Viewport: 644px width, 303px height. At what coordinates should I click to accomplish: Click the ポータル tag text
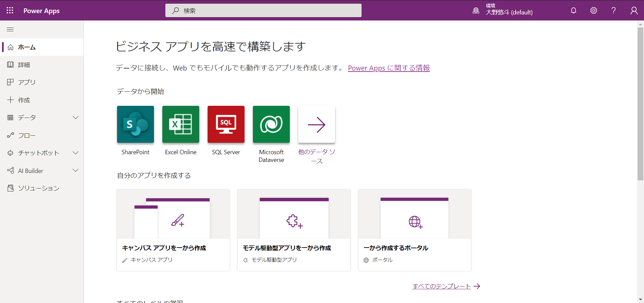pos(382,260)
